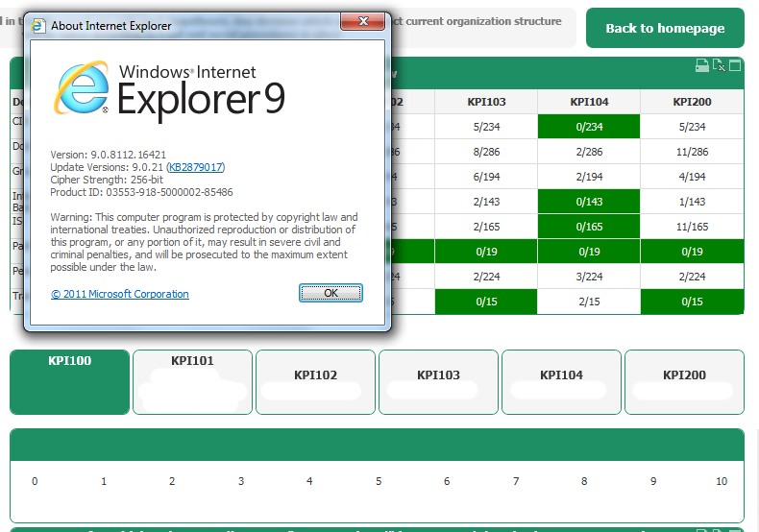Select the 0/19 cell under KPI200
Image resolution: width=759 pixels, height=532 pixels.
click(x=692, y=252)
